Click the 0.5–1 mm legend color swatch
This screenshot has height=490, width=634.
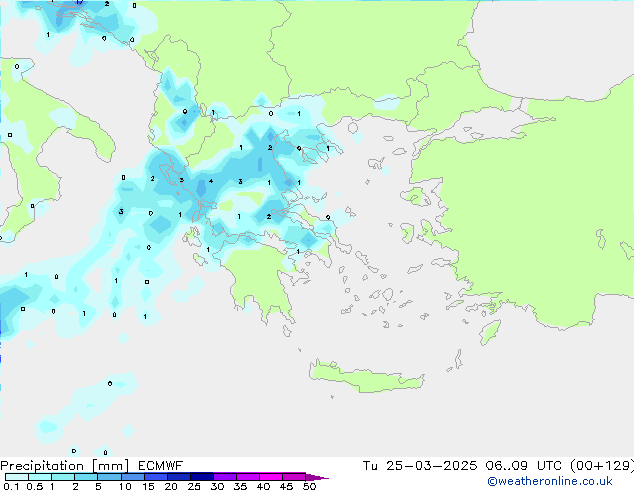[x=40, y=477]
